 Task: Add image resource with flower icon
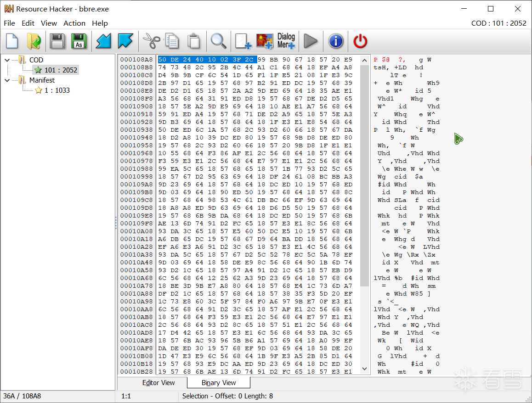(x=265, y=41)
